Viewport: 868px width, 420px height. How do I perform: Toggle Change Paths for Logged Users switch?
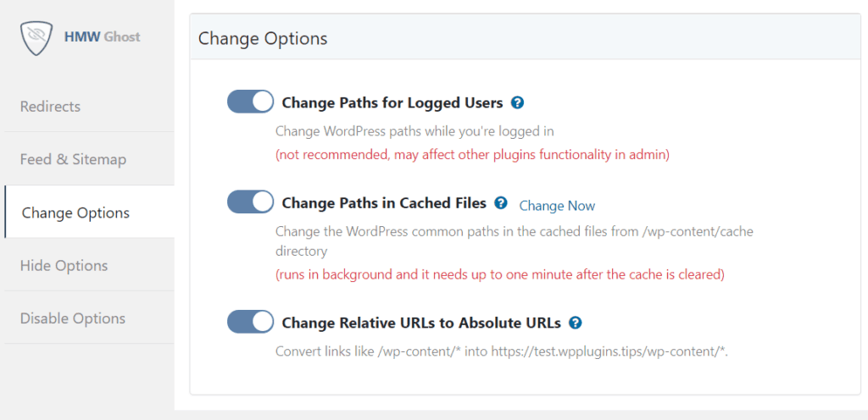(x=250, y=102)
